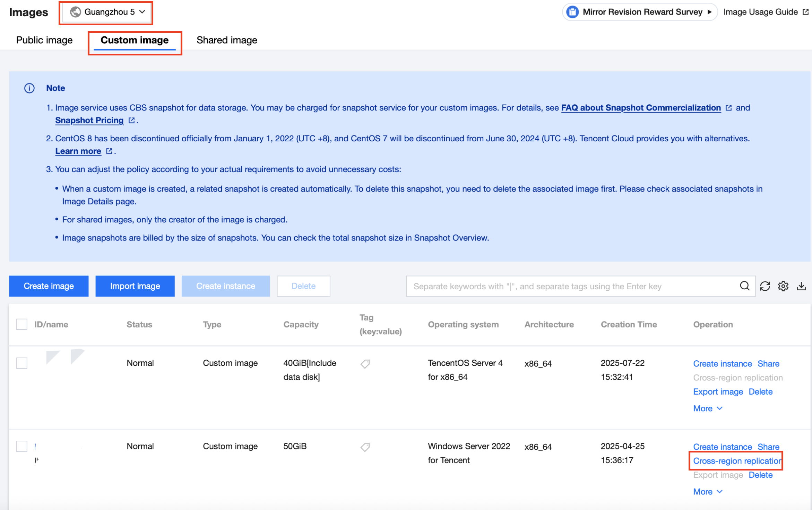The width and height of the screenshot is (812, 510).
Task: Expand More menu for TencentOS image
Action: 707,408
